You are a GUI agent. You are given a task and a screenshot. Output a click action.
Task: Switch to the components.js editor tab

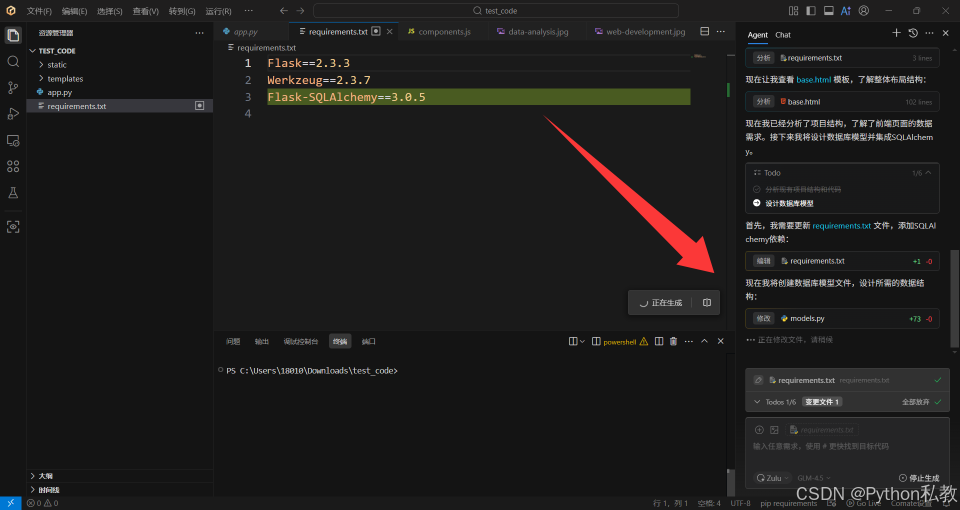(438, 32)
